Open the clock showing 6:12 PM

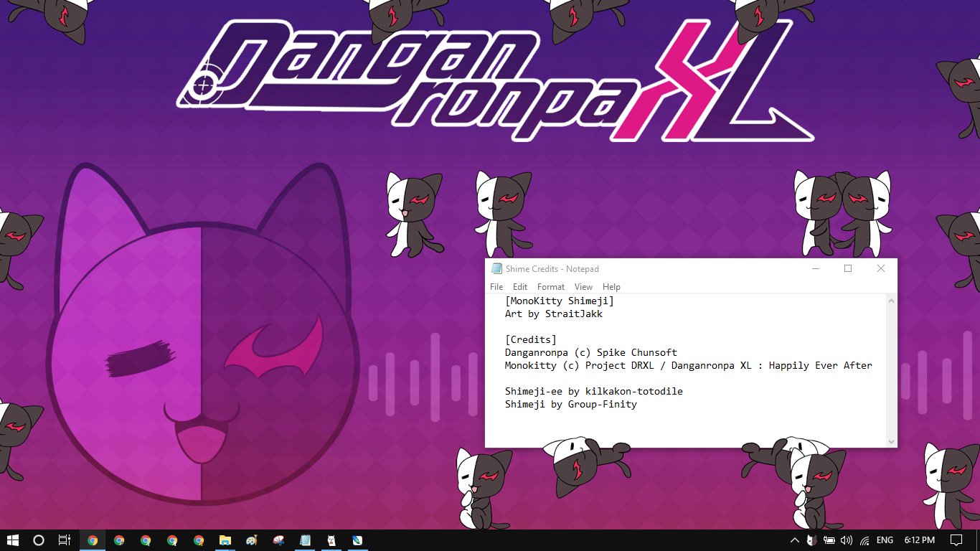pyautogui.click(x=920, y=540)
